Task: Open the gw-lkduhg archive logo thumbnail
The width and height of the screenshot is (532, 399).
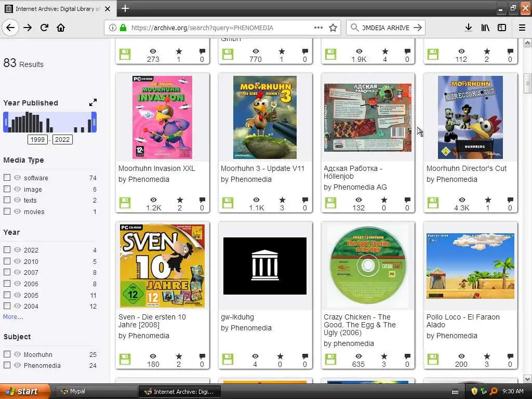Action: click(264, 266)
